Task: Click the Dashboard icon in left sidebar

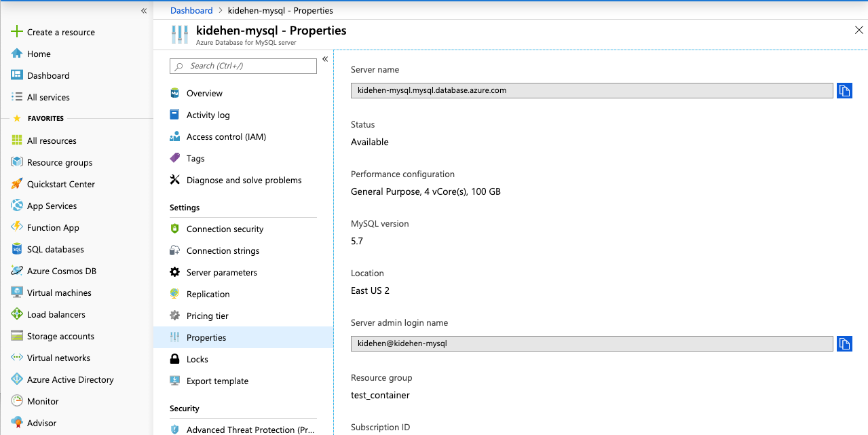Action: (17, 75)
